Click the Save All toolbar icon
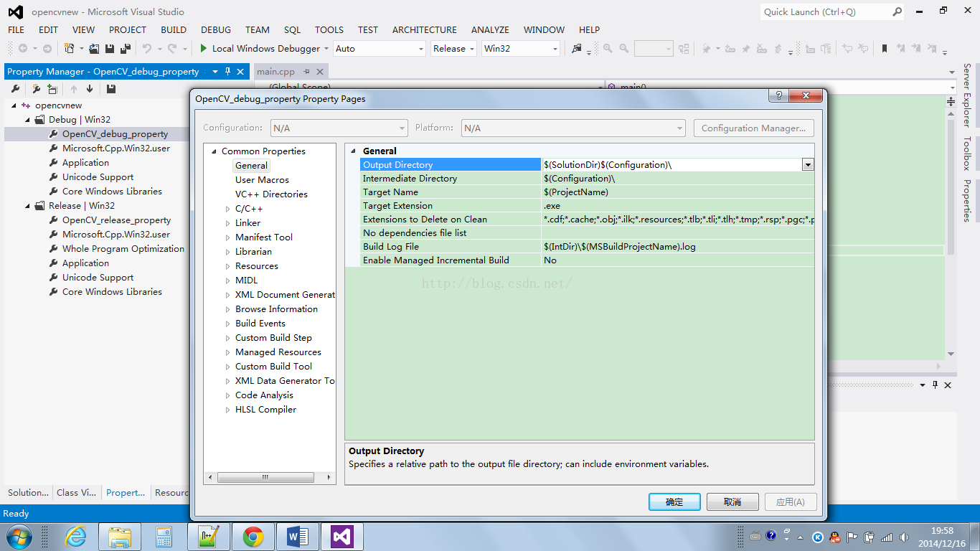The width and height of the screenshot is (980, 551). (x=125, y=49)
